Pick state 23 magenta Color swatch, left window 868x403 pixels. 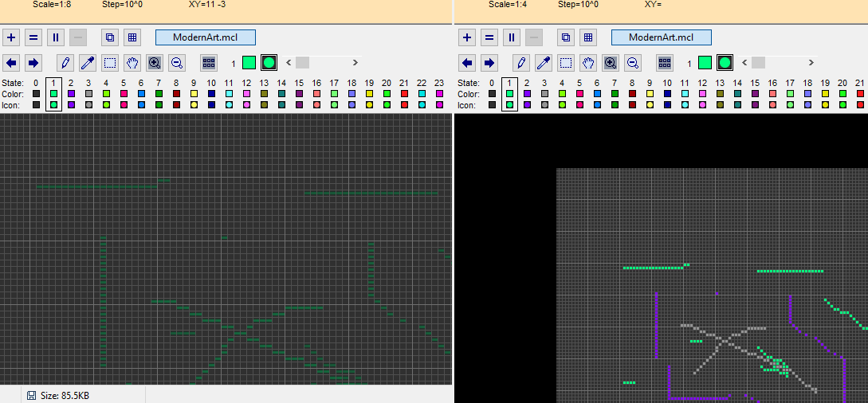point(439,94)
